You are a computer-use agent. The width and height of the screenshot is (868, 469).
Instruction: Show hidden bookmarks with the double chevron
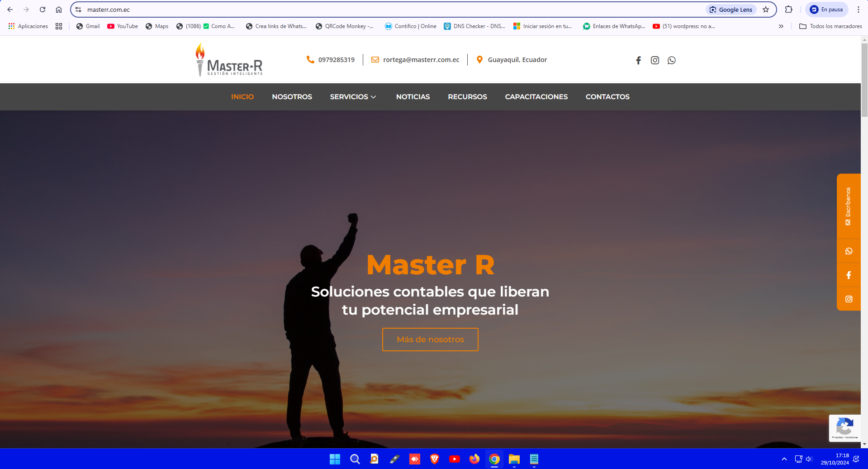781,26
